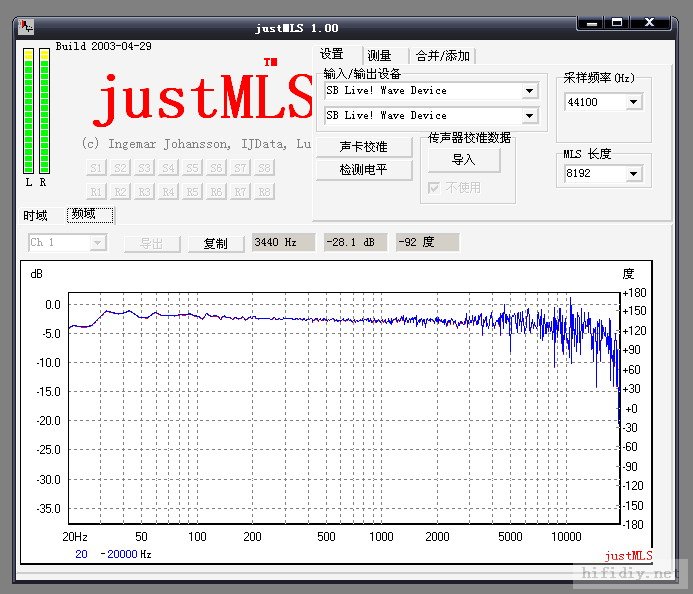Open the 测量 tab

click(x=380, y=56)
